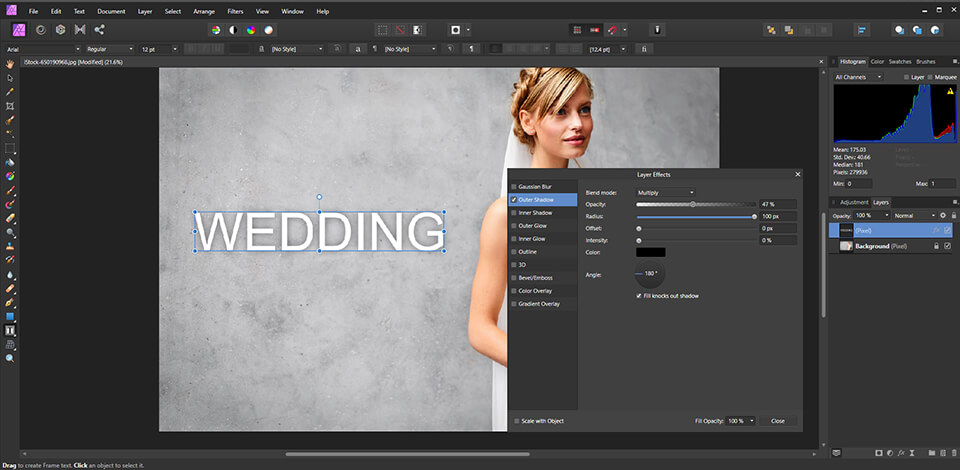960x470 pixels.
Task: Open the Filters menu
Action: point(235,12)
